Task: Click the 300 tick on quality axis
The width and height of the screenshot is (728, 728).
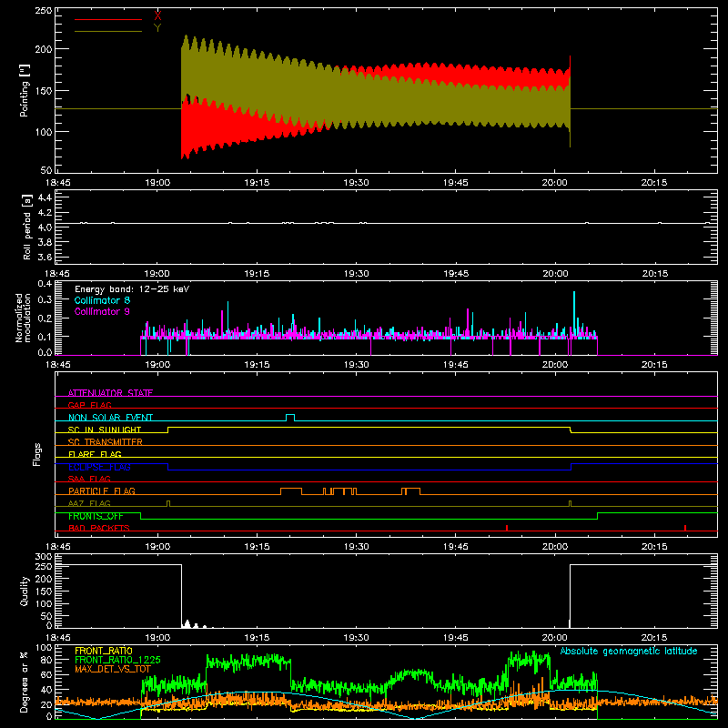Action: tap(44, 556)
